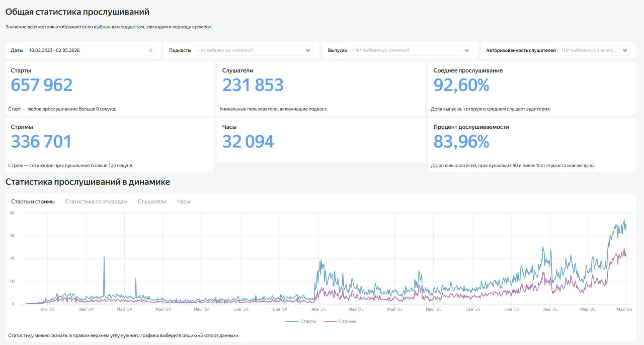Image resolution: width=644 pixels, height=345 pixels.
Task: Click the Часы metric value 32 094
Action: [x=248, y=142]
